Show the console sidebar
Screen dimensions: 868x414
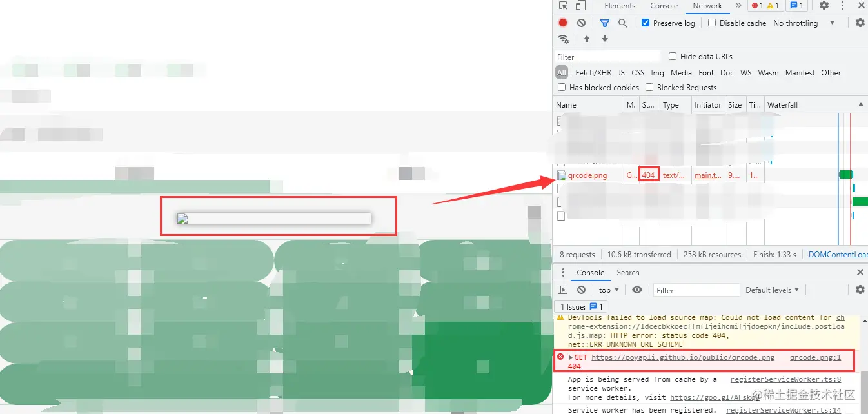click(x=563, y=290)
